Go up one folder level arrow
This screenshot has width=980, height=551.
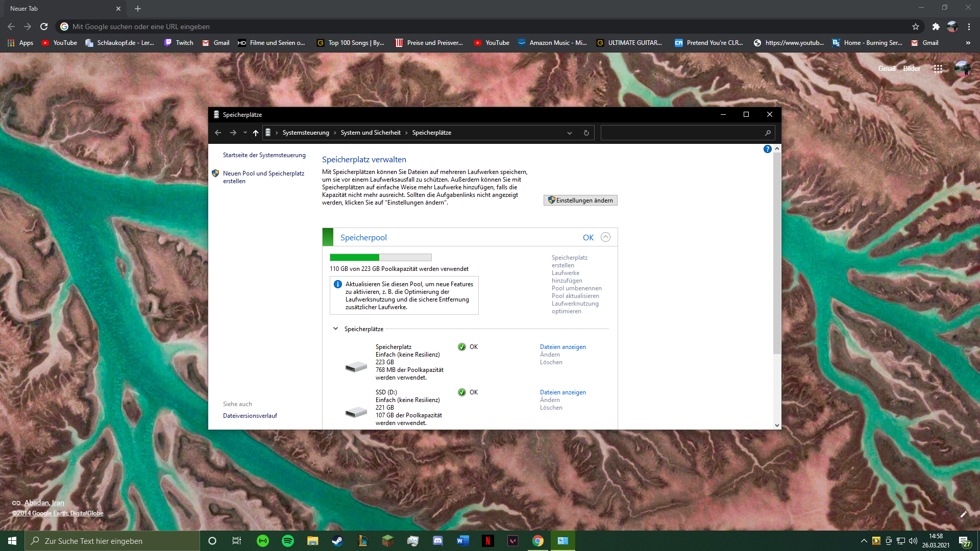(256, 133)
